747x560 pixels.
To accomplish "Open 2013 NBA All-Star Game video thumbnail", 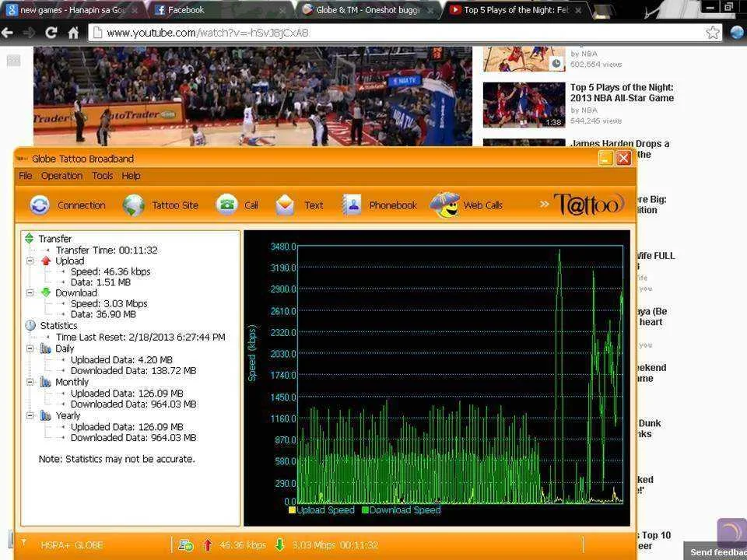I will tap(524, 105).
